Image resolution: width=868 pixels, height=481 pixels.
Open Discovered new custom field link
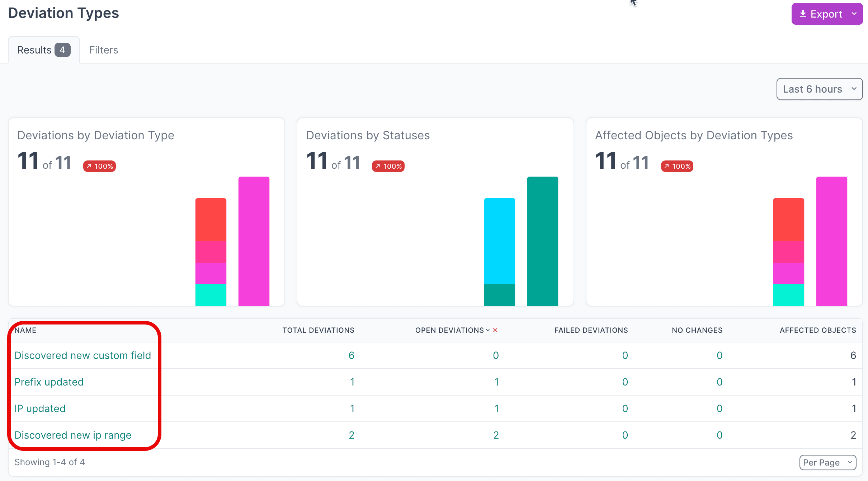tap(83, 355)
